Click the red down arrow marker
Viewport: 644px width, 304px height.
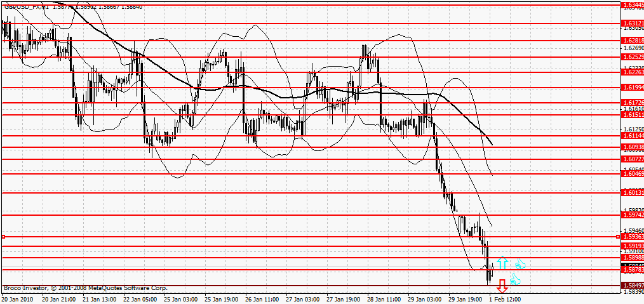[502, 285]
